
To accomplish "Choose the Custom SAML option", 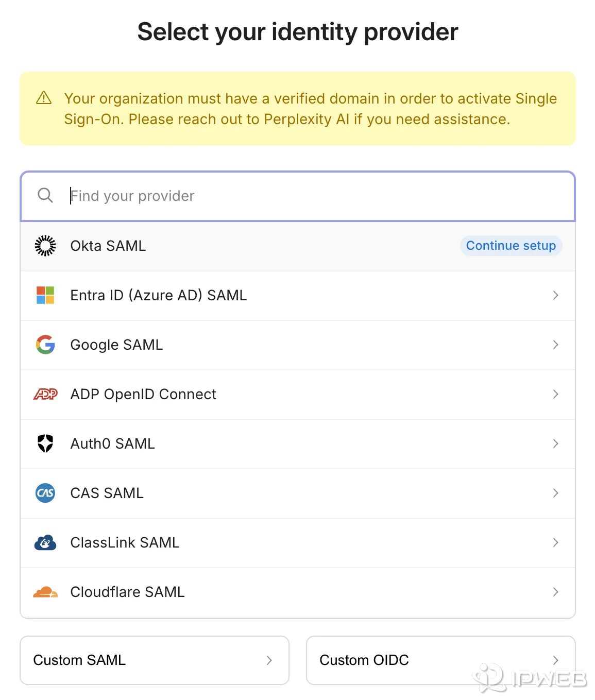I will click(155, 660).
